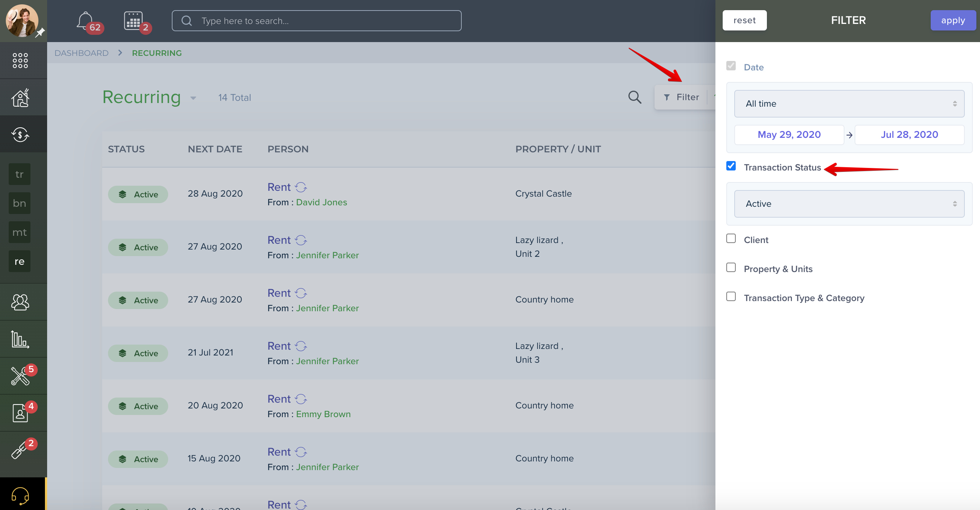The height and width of the screenshot is (510, 980).
Task: Enable Transaction Type & Category checkbox
Action: pos(731,296)
